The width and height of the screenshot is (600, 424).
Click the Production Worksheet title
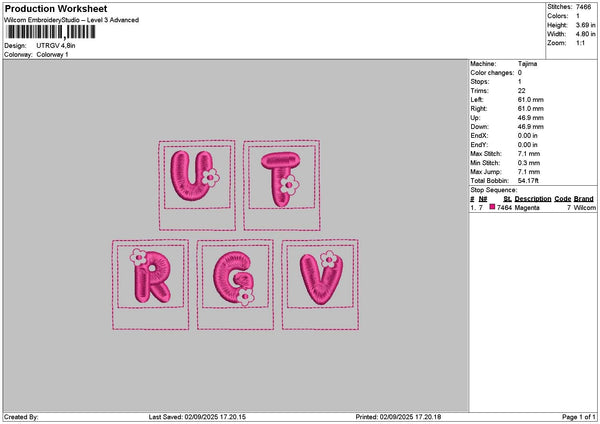click(56, 8)
